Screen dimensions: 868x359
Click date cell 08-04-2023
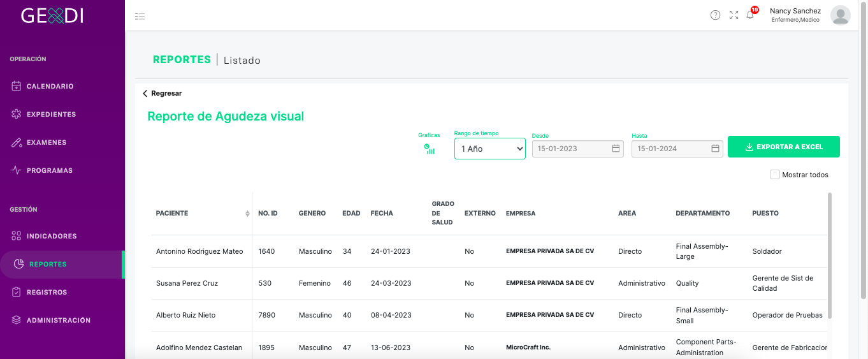(391, 315)
